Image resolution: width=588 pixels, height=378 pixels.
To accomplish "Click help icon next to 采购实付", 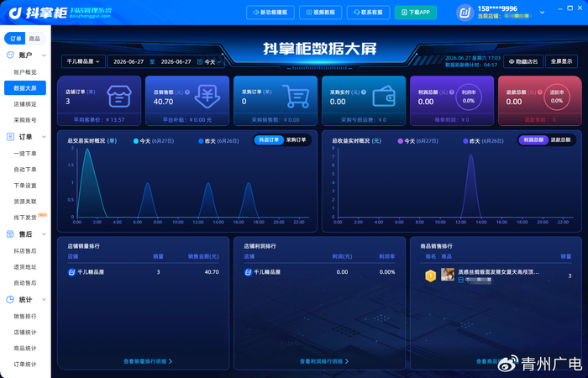I will tap(364, 92).
